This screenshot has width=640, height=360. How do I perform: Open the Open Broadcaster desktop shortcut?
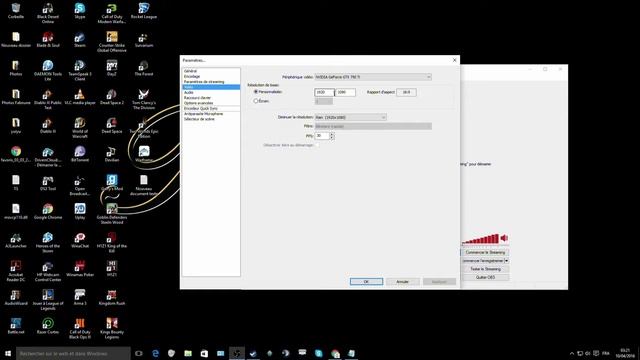point(80,185)
